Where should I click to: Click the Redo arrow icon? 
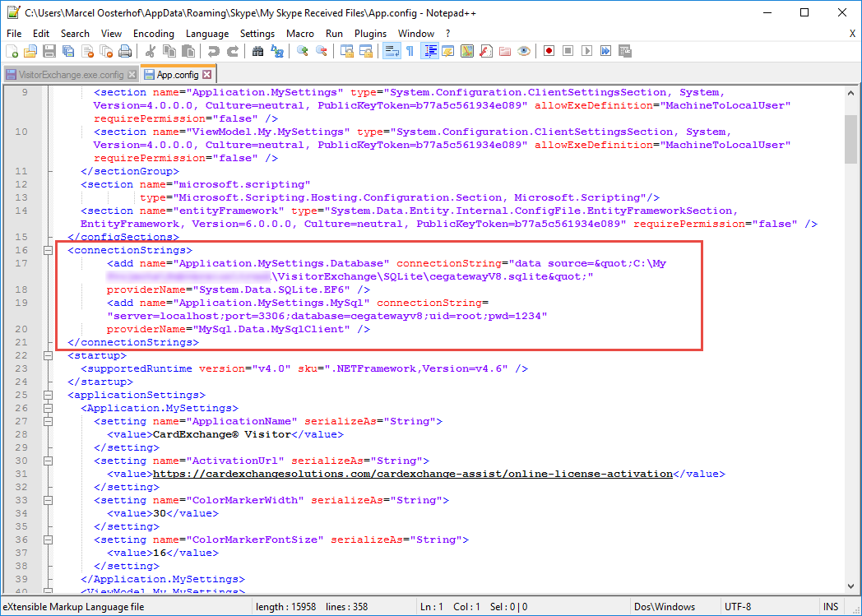pyautogui.click(x=233, y=52)
